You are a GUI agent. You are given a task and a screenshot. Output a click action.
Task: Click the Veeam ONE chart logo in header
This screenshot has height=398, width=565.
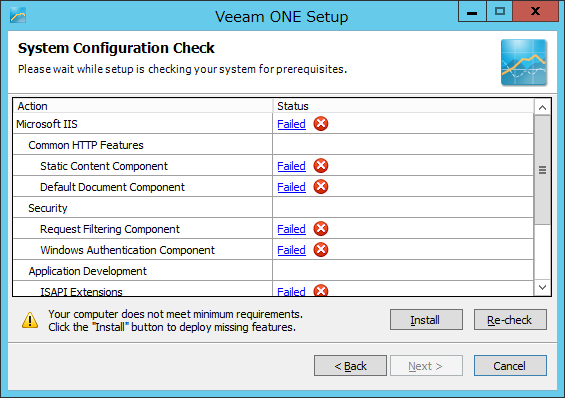click(x=524, y=62)
